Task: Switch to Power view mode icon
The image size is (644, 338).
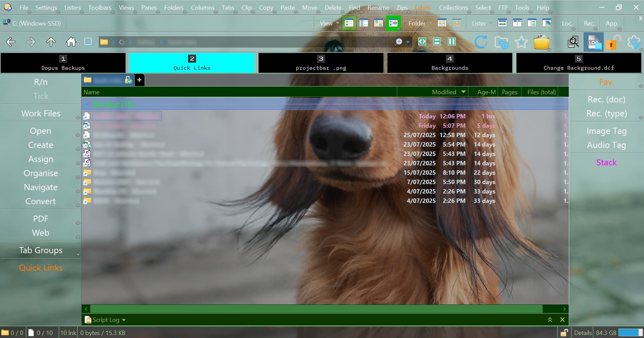Action: (x=364, y=23)
